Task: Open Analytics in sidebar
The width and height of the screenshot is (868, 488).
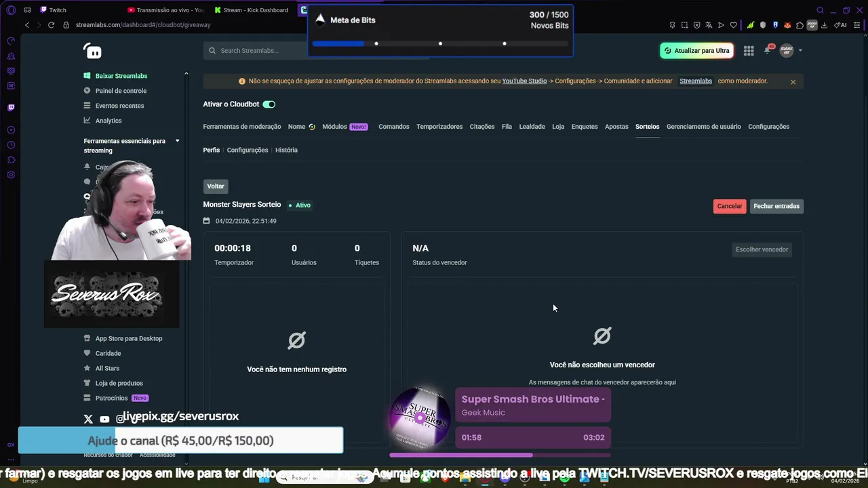Action: 108,121
